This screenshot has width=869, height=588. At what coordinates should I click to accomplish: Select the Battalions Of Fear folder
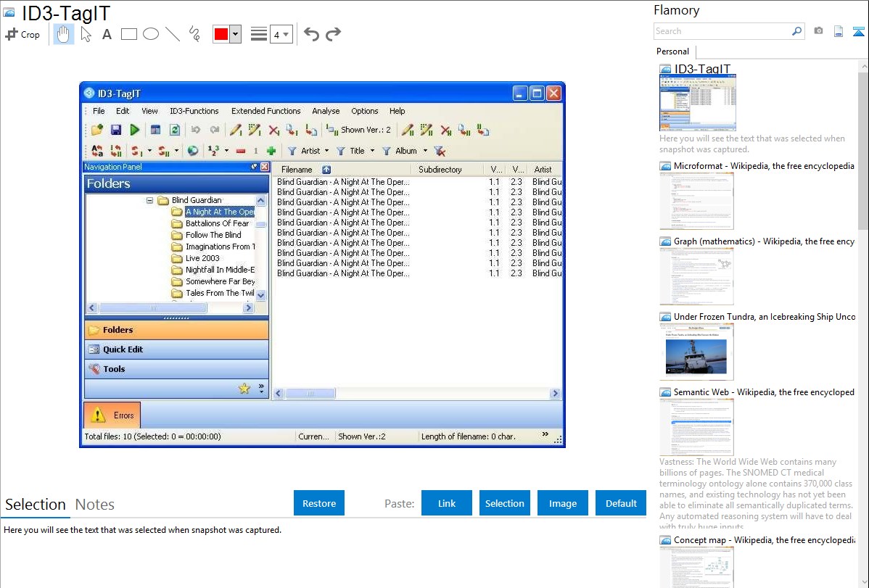[218, 223]
